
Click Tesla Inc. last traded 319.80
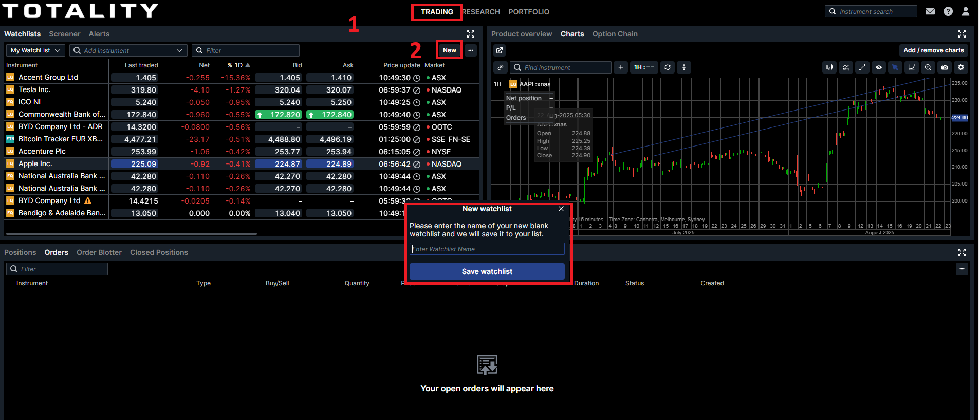pos(135,90)
